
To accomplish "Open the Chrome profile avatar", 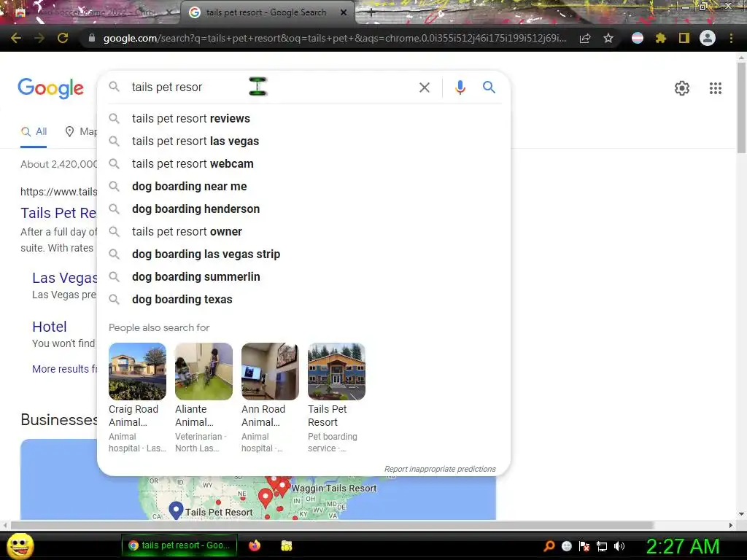I will (x=708, y=38).
